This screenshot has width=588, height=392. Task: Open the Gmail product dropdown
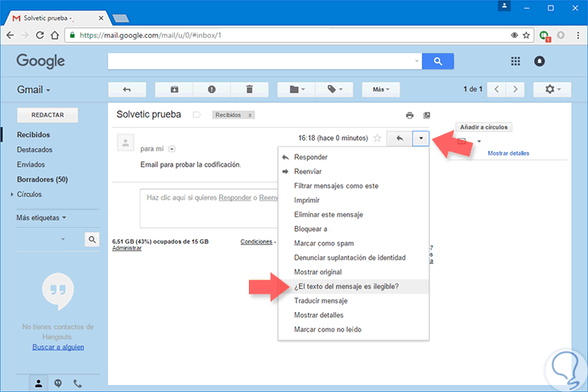click(x=33, y=89)
